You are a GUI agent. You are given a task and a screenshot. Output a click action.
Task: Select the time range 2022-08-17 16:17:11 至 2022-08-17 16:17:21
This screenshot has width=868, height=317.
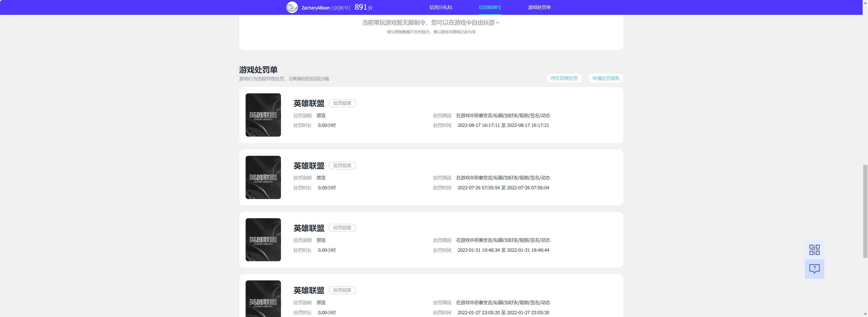503,125
